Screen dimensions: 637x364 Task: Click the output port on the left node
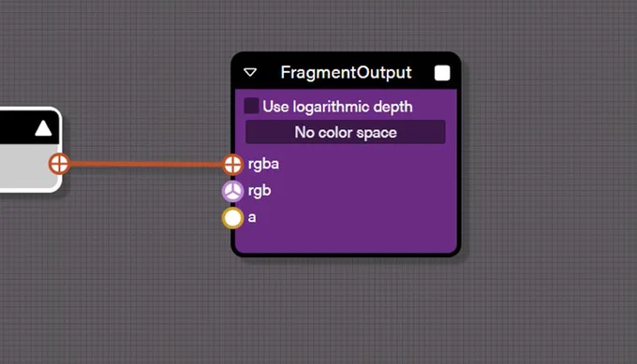(x=59, y=165)
